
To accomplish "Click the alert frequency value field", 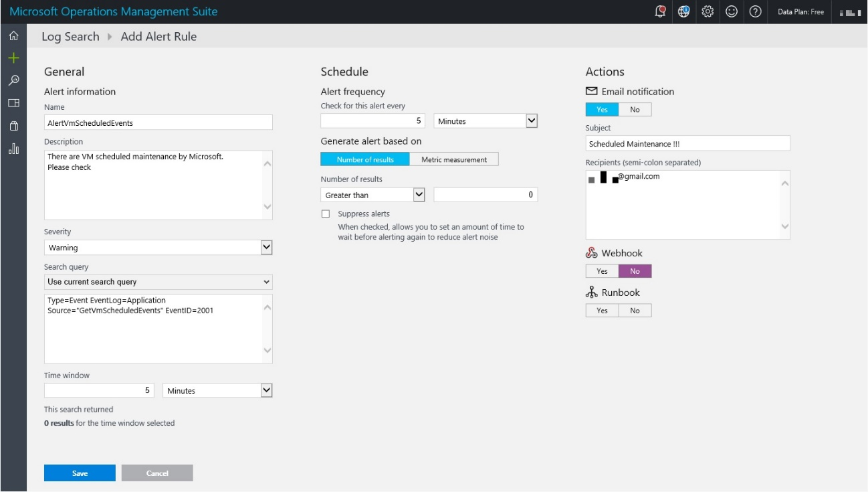I will (373, 121).
